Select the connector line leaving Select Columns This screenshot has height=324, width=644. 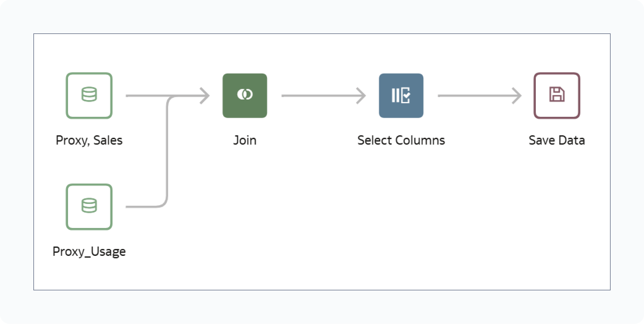tap(474, 96)
